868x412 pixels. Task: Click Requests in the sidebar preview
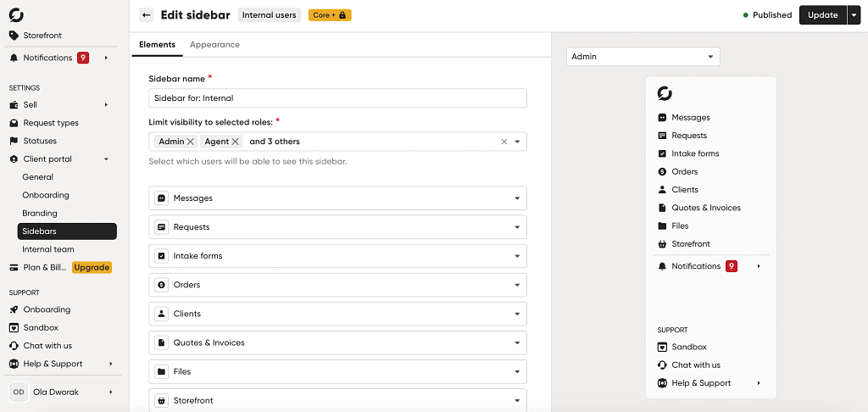click(689, 136)
